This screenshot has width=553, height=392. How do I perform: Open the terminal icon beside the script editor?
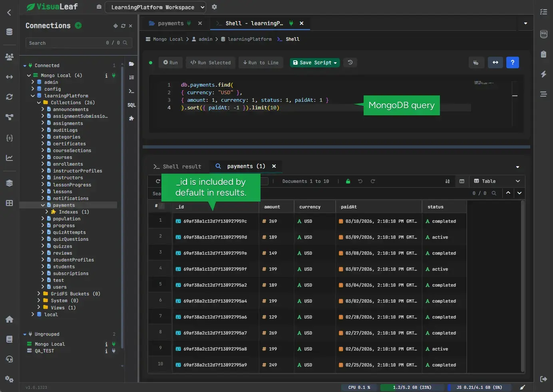click(132, 91)
